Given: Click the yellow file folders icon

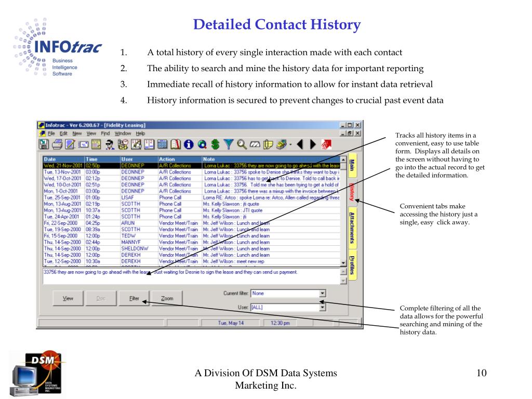Looking at the screenshot, I should tap(268, 144).
